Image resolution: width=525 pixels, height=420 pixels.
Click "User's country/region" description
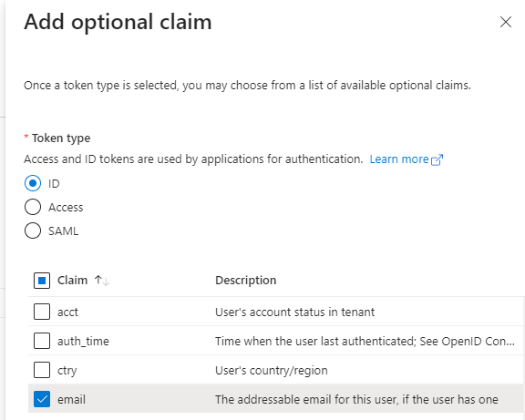(x=272, y=371)
